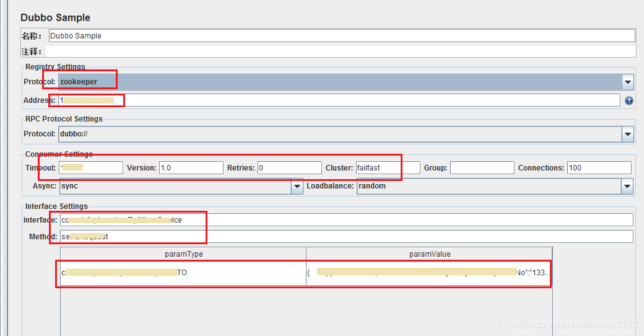
Task: Click the Cluster field showing failfast
Action: point(388,168)
